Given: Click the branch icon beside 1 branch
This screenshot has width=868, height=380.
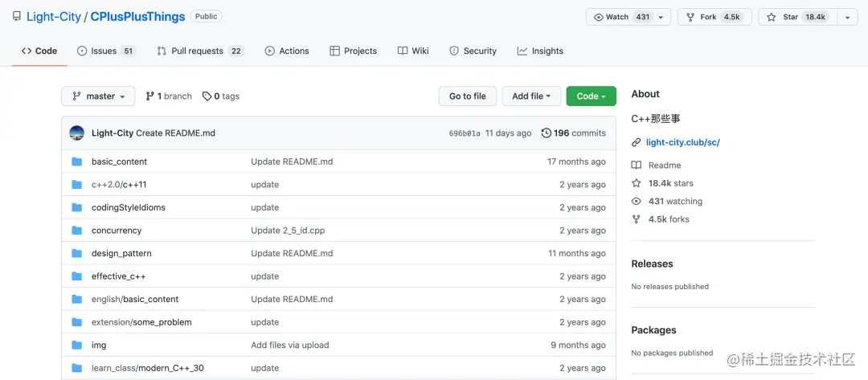Looking at the screenshot, I should [150, 96].
